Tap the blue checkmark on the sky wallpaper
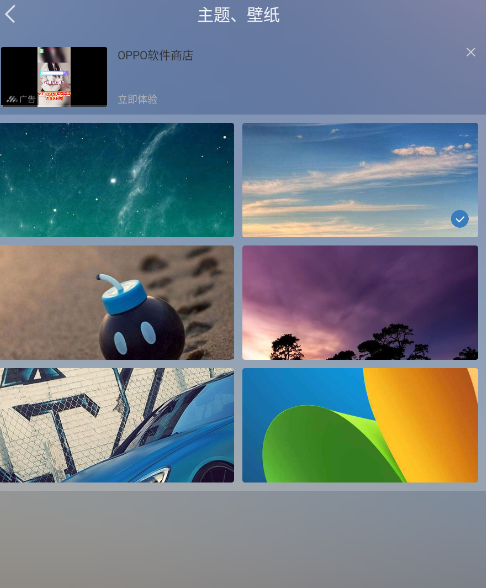This screenshot has width=486, height=588. 459,219
